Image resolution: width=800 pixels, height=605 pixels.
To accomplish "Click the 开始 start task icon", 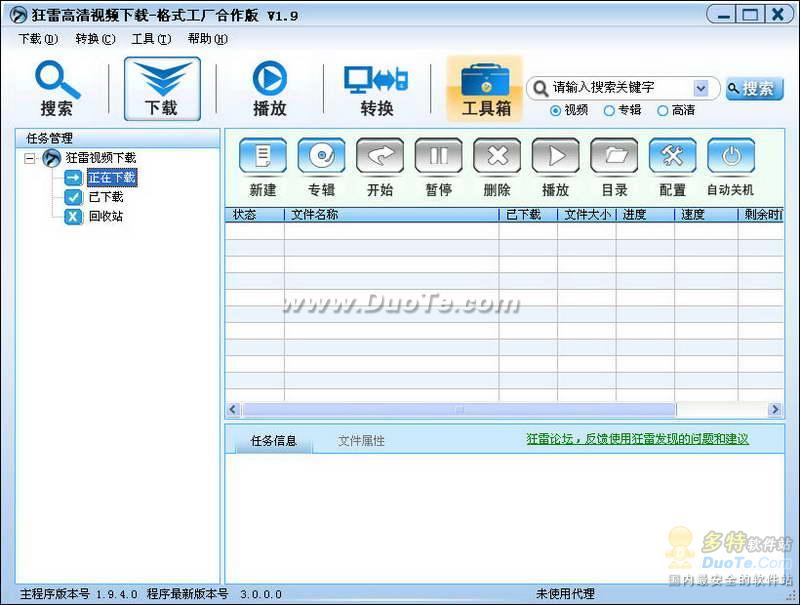I will (x=380, y=156).
